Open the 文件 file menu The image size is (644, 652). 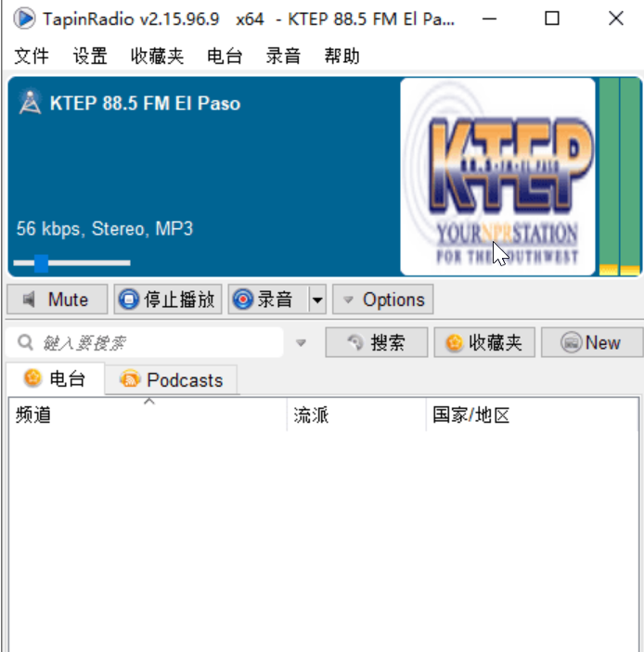32,56
